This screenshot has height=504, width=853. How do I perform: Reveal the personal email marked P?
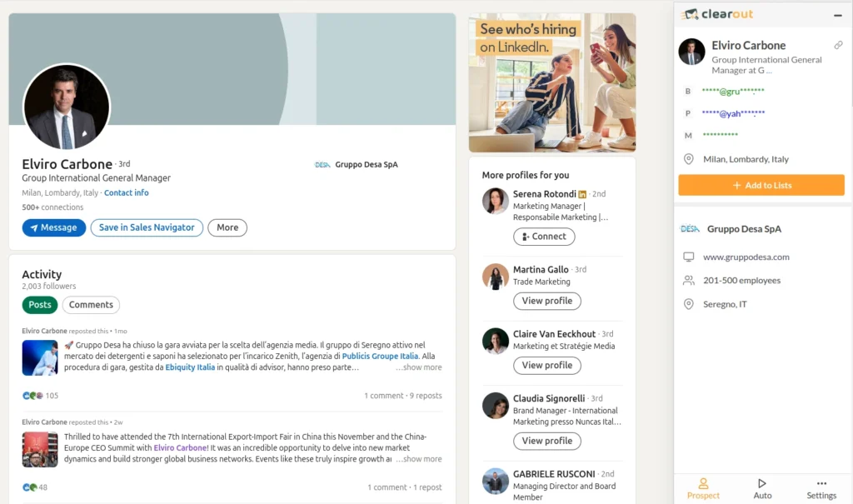(733, 113)
